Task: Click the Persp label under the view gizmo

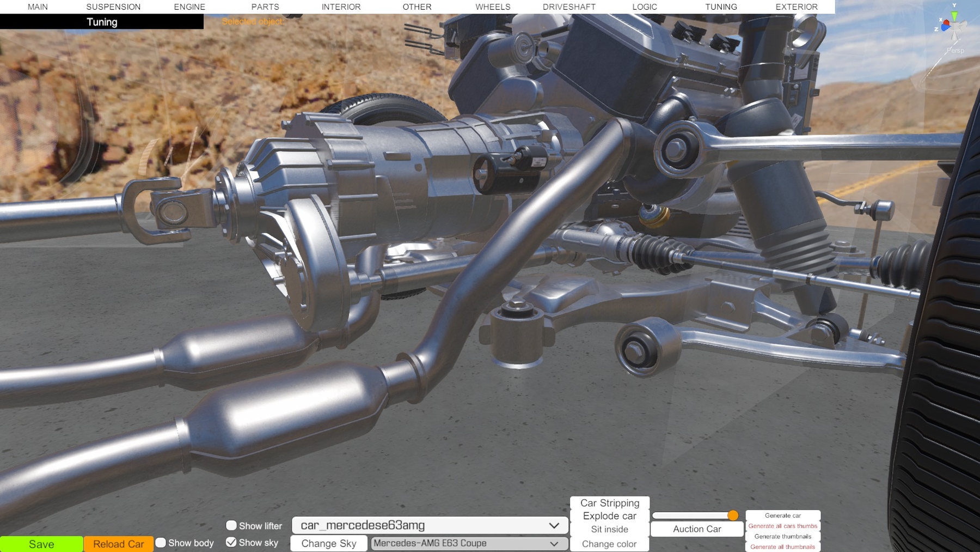Action: (x=955, y=50)
